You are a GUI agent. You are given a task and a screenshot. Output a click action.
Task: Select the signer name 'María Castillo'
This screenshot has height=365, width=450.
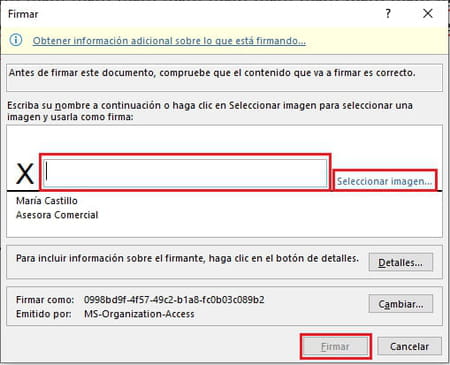[47, 201]
